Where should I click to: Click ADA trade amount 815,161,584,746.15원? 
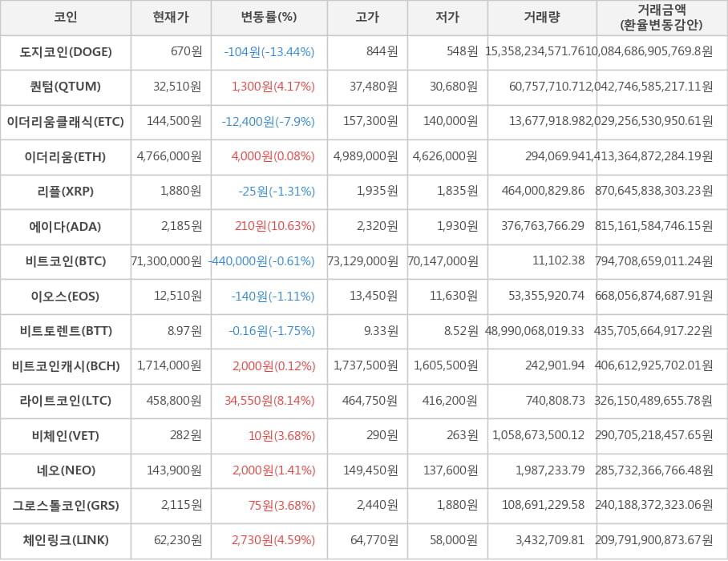coord(654,225)
